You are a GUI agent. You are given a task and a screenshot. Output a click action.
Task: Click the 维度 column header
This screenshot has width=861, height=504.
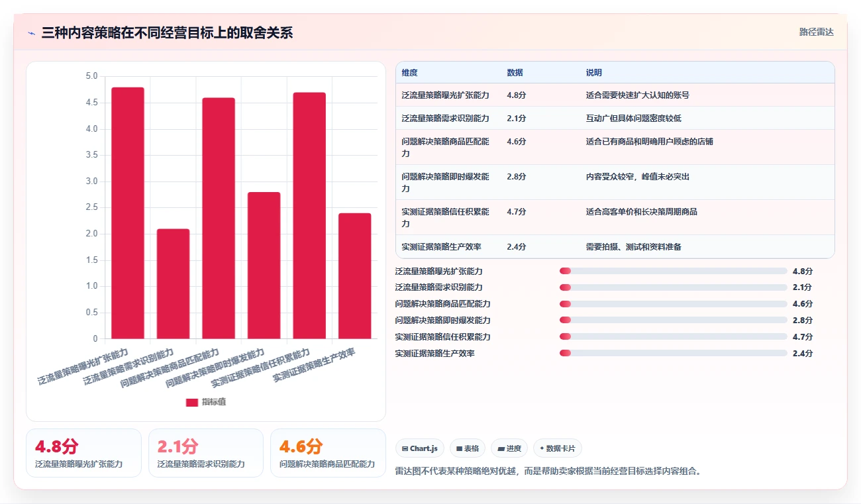[409, 73]
